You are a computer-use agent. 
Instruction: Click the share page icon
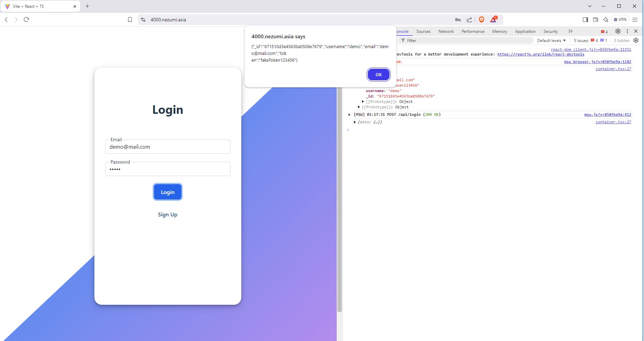pos(469,20)
